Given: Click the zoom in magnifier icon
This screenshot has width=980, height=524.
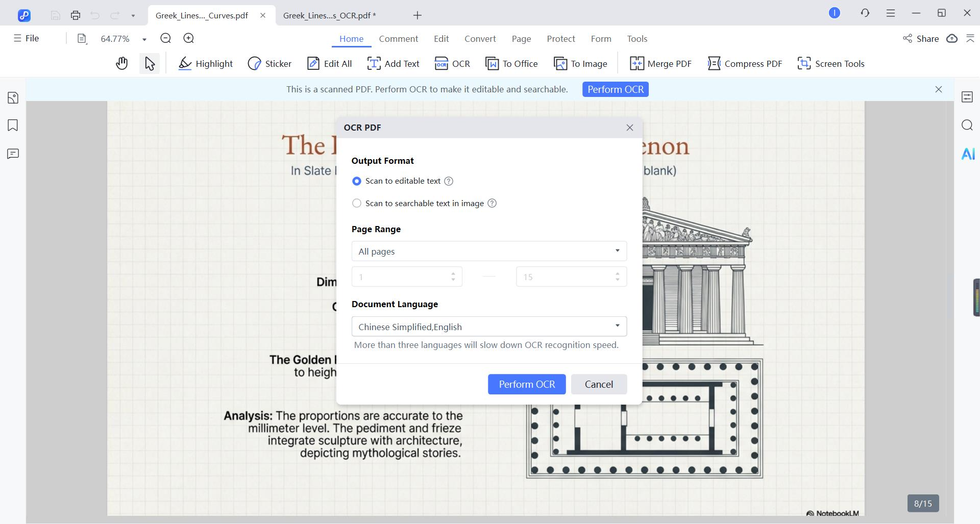Looking at the screenshot, I should 189,38.
